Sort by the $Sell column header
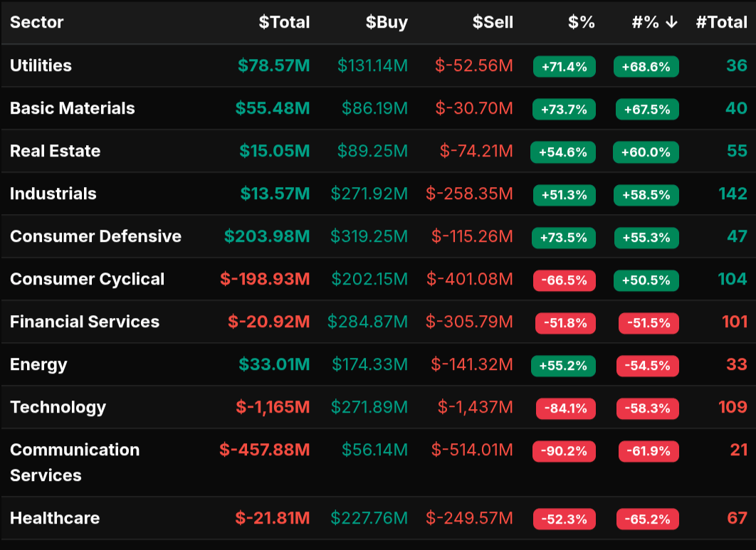The height and width of the screenshot is (550, 756). (x=493, y=23)
